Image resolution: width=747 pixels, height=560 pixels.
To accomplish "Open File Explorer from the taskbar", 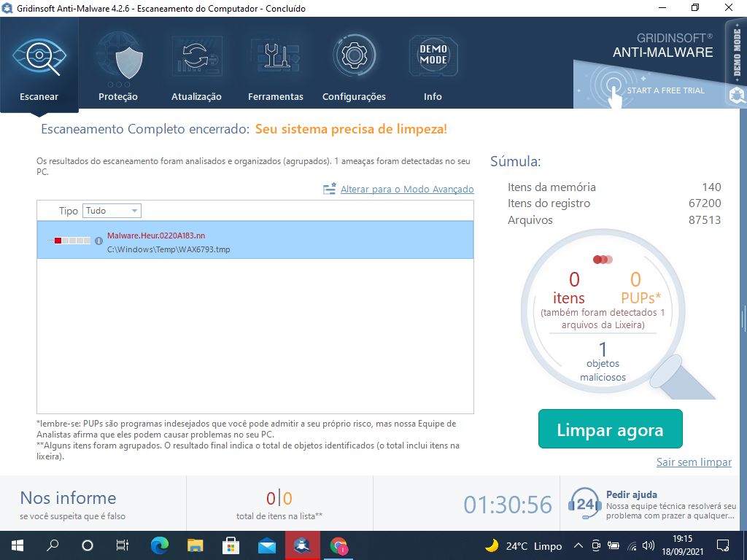I will [196, 545].
